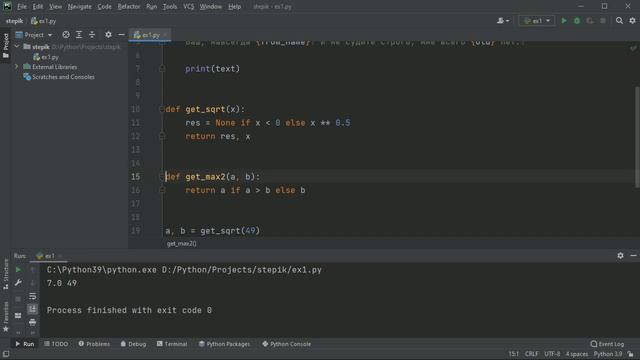Open the user account dropdown icon

(503, 20)
